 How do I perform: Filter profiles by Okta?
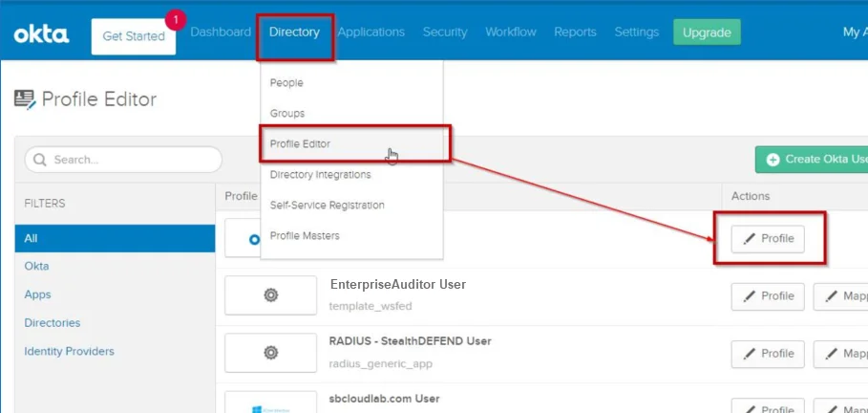(36, 266)
